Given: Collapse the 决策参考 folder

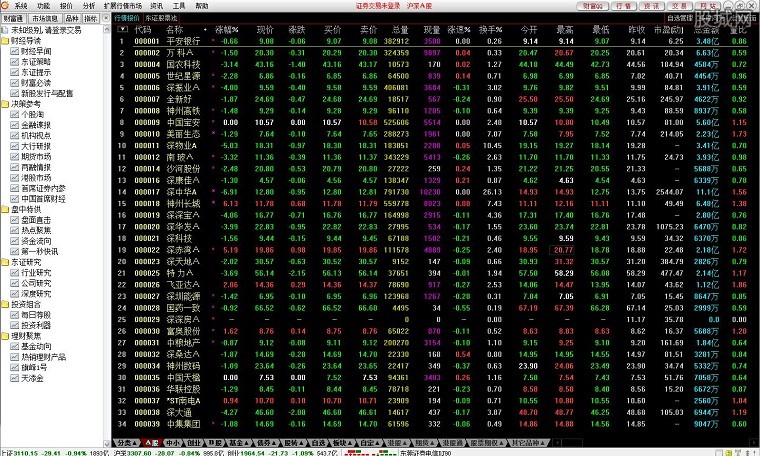Looking at the screenshot, I should pyautogui.click(x=5, y=101).
